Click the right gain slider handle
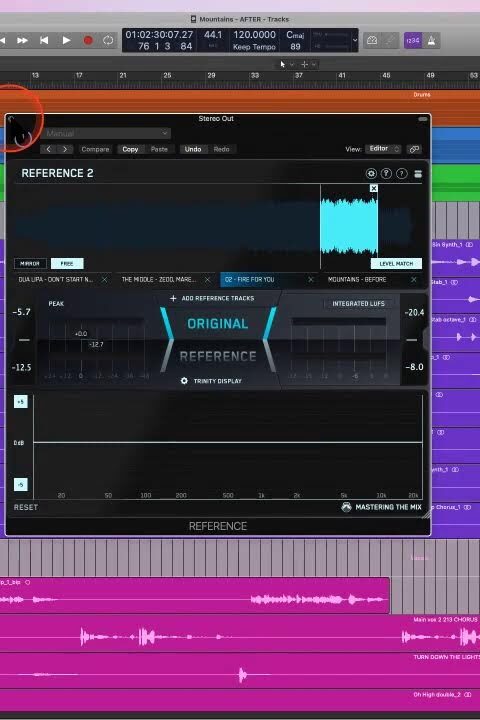 (x=412, y=340)
